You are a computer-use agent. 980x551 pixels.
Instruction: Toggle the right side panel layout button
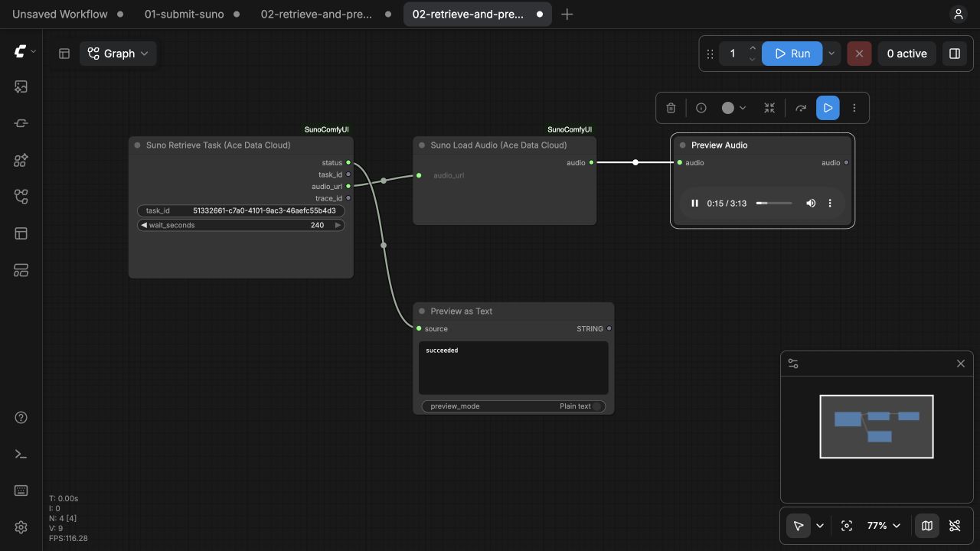point(955,54)
